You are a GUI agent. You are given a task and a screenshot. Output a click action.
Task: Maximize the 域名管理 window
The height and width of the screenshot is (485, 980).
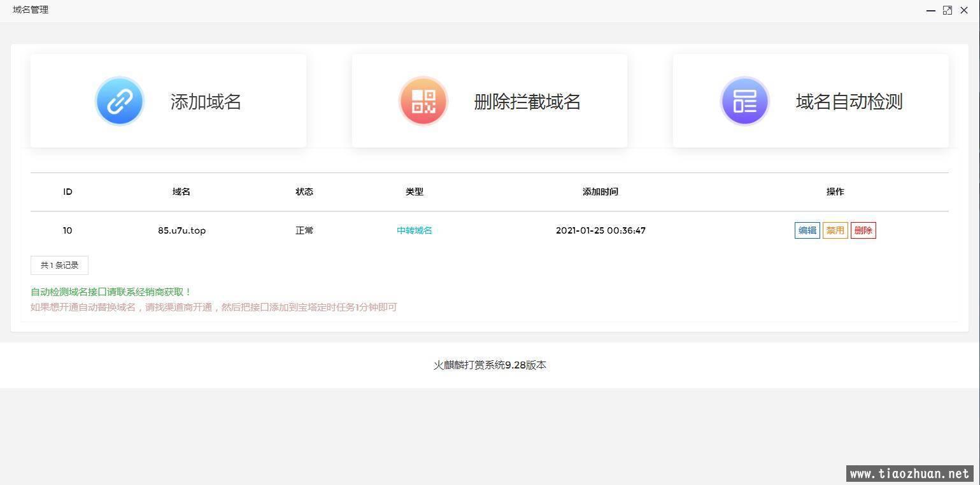(x=948, y=10)
